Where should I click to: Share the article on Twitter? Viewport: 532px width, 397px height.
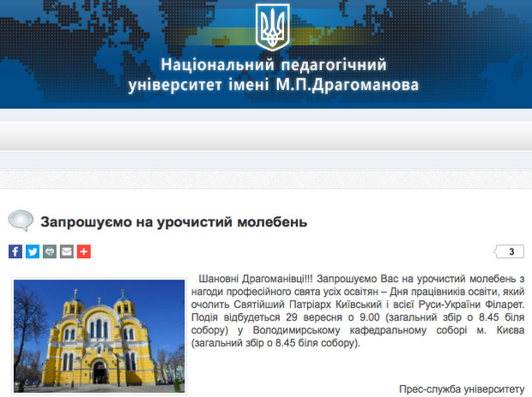pyautogui.click(x=33, y=252)
